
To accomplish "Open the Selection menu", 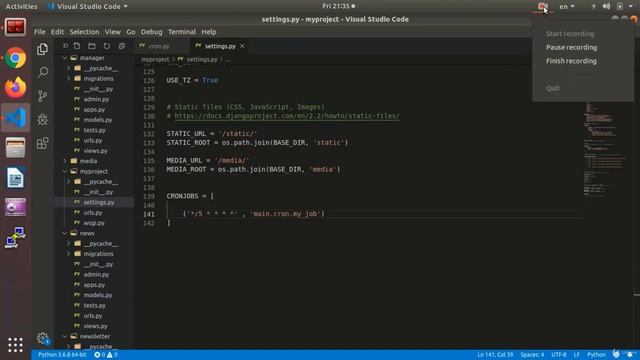I will coord(84,32).
